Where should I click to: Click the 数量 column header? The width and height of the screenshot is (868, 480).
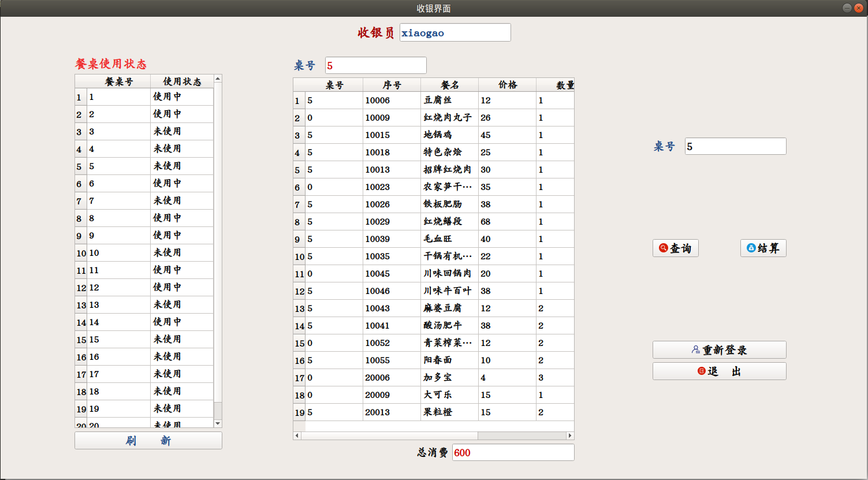[556, 85]
